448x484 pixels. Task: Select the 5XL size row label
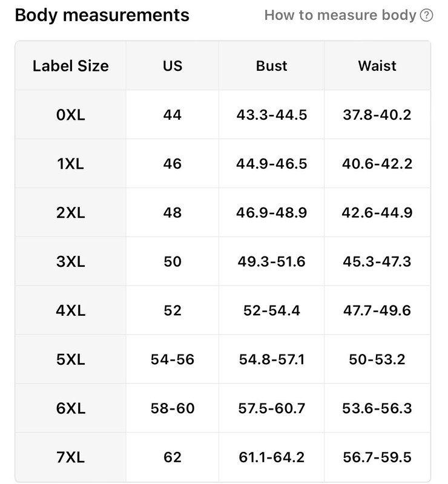coord(71,359)
